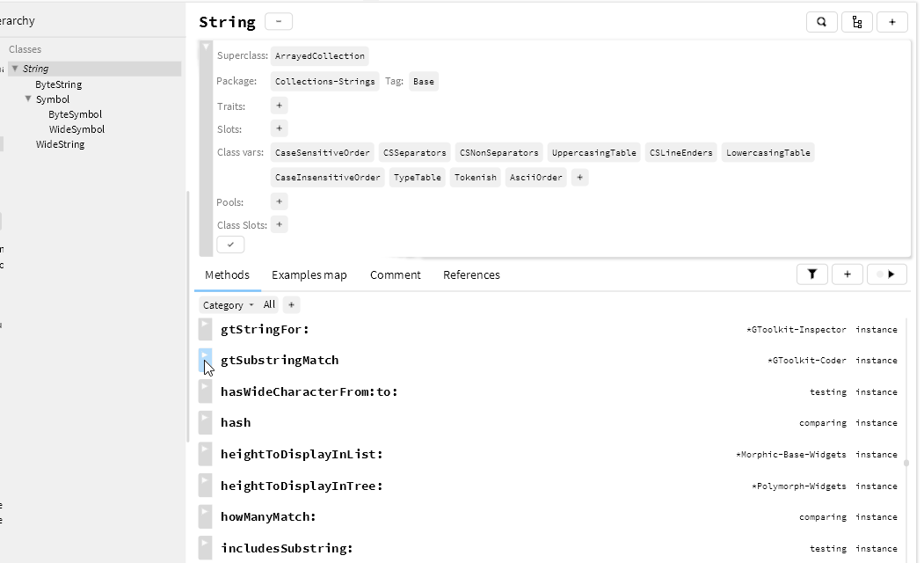Open the ArrayedCollection superclass

pyautogui.click(x=319, y=55)
